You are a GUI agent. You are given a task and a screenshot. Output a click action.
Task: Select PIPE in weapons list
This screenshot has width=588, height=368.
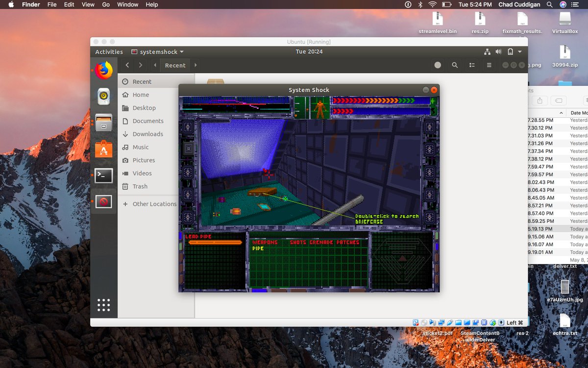(x=258, y=249)
